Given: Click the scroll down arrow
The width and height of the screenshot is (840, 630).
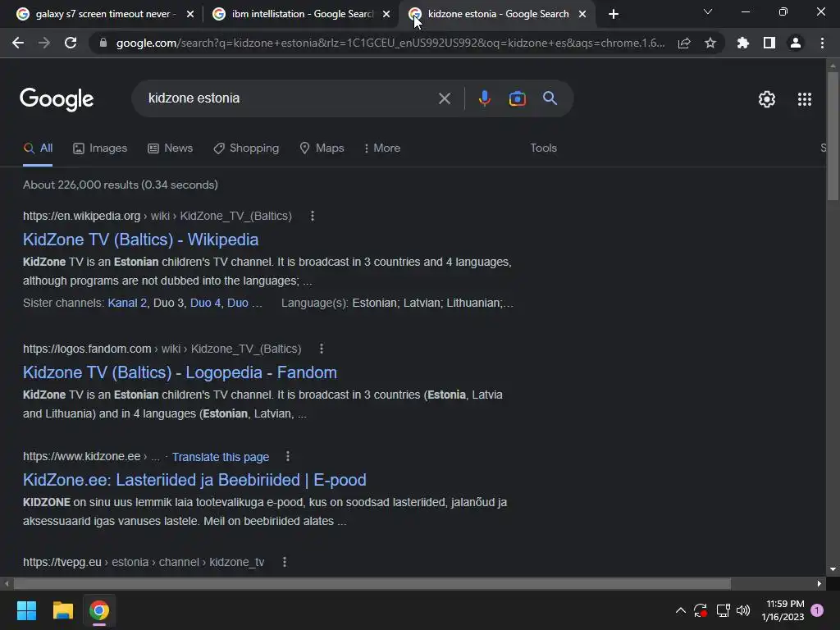Looking at the screenshot, I should point(833,569).
